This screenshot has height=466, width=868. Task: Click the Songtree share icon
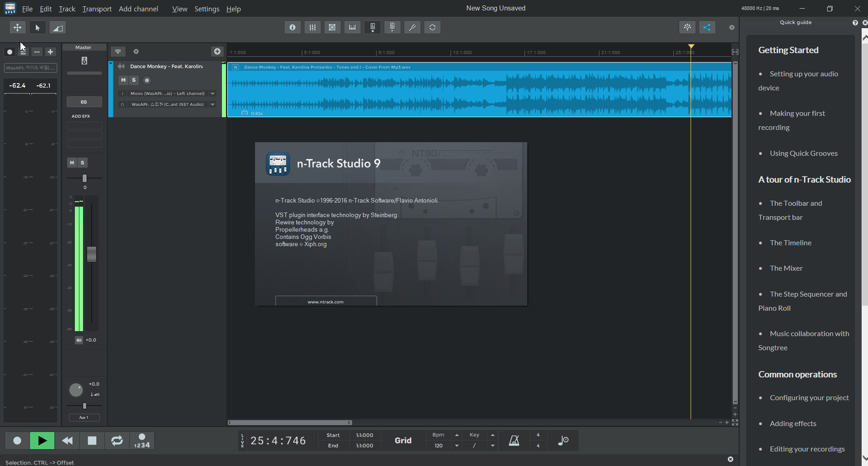707,27
